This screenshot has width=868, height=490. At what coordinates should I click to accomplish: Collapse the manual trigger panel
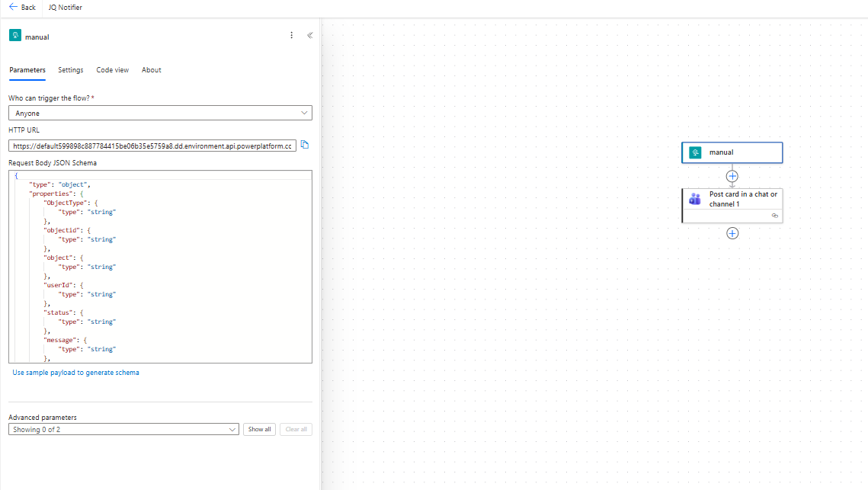[310, 35]
